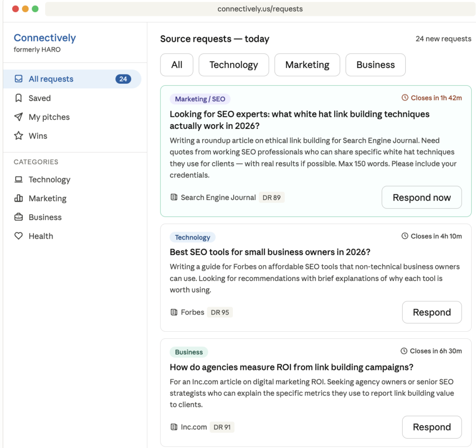This screenshot has height=448, width=476.
Task: Click the Forbes publication name
Action: [x=192, y=312]
